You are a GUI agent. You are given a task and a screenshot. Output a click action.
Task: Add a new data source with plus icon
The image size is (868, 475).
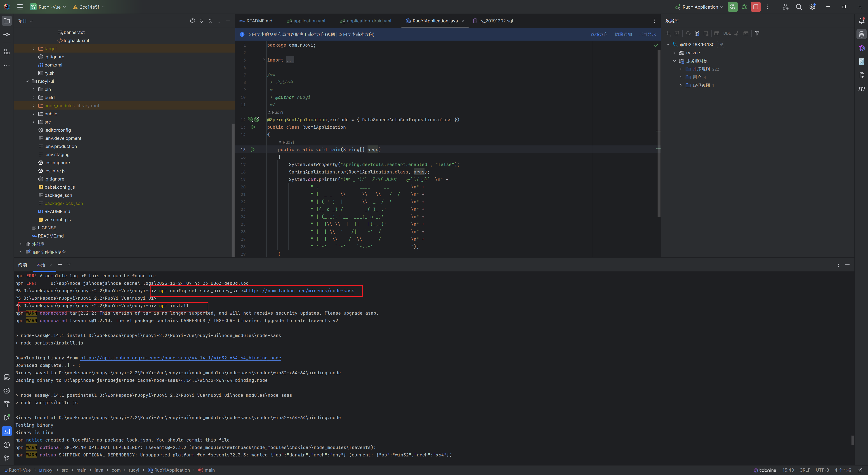point(668,33)
